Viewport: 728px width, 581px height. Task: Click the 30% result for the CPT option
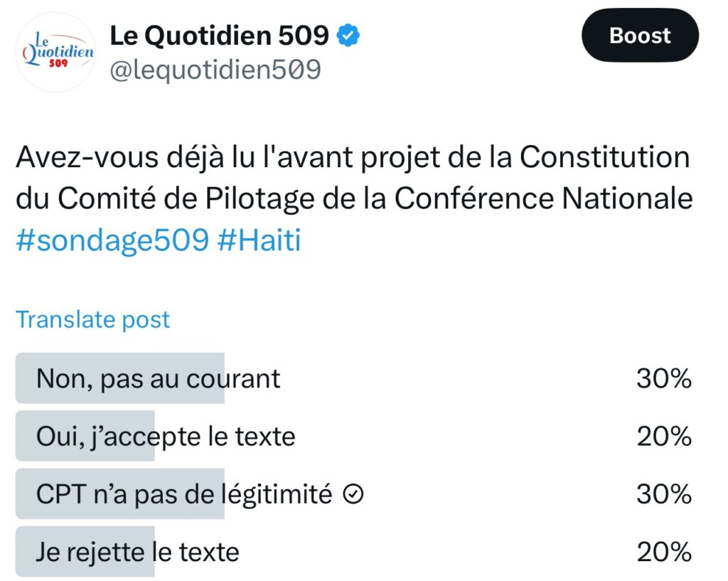pyautogui.click(x=664, y=494)
